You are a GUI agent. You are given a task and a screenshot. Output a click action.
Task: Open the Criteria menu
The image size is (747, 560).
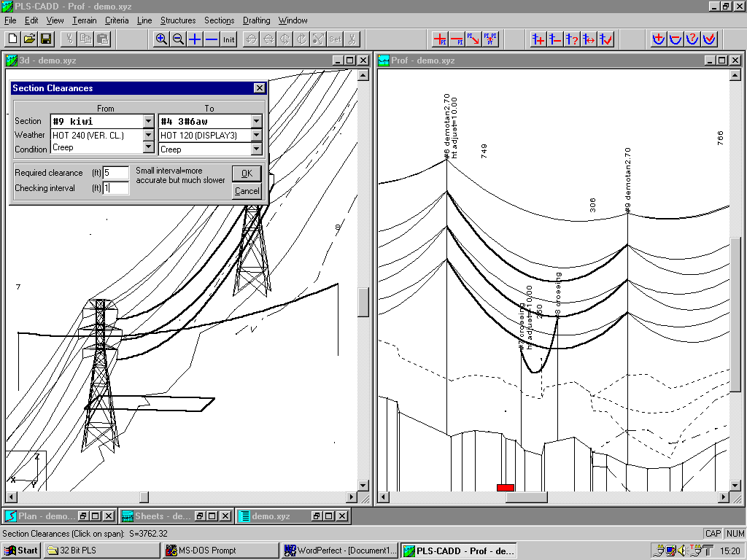coord(117,20)
